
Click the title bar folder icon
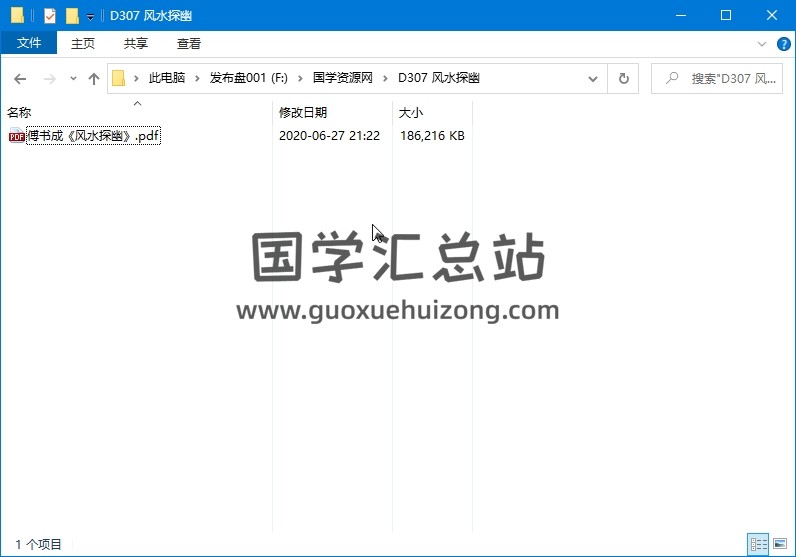coord(17,16)
